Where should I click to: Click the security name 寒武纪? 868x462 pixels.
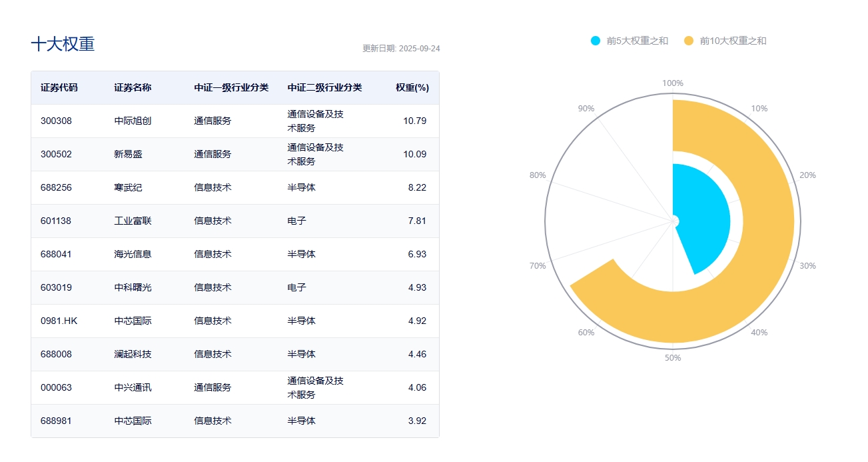click(128, 187)
